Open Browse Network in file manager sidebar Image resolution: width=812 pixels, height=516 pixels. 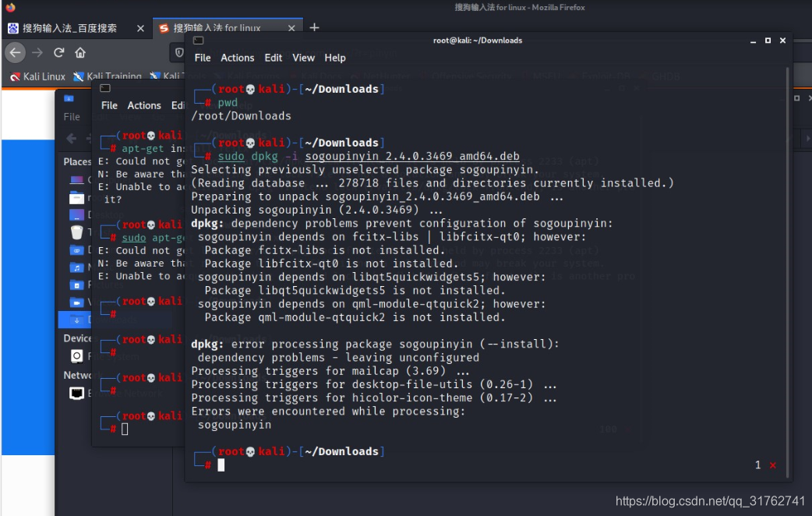(x=76, y=393)
